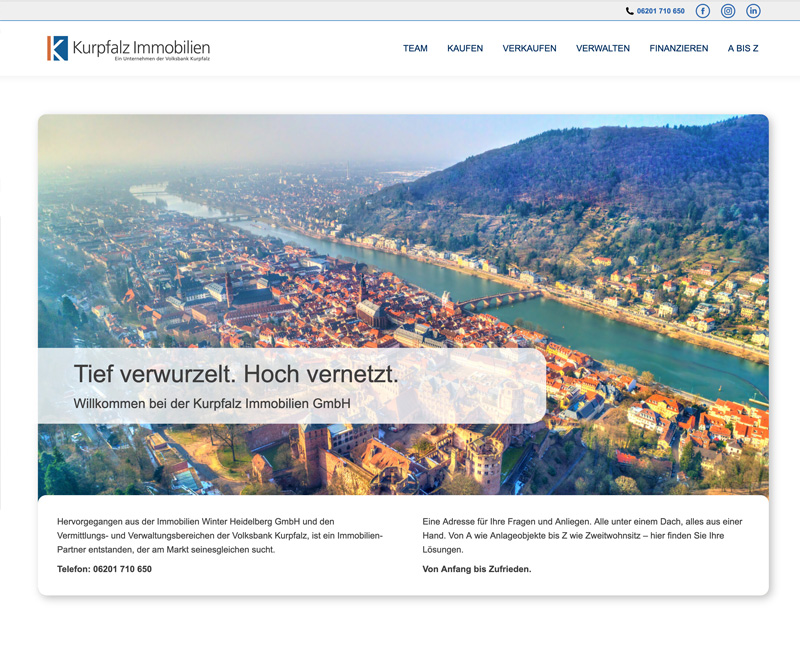Open the FINANZIEREN menu item
This screenshot has height=651, width=800.
[679, 48]
